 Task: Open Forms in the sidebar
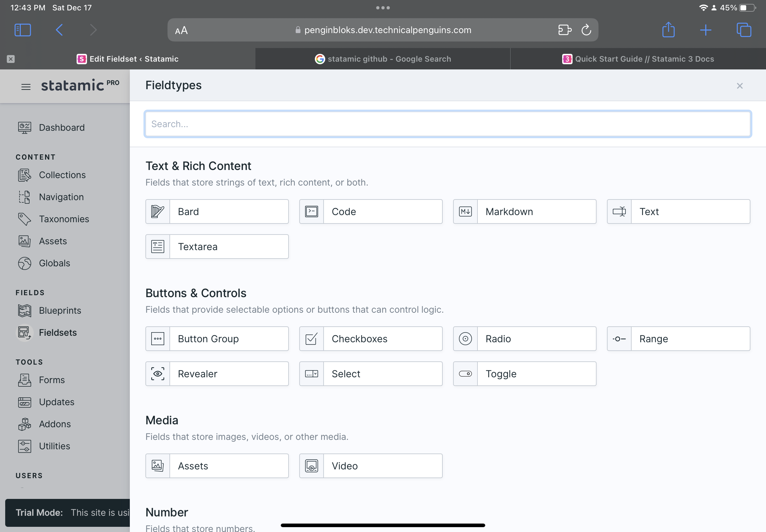[42, 380]
